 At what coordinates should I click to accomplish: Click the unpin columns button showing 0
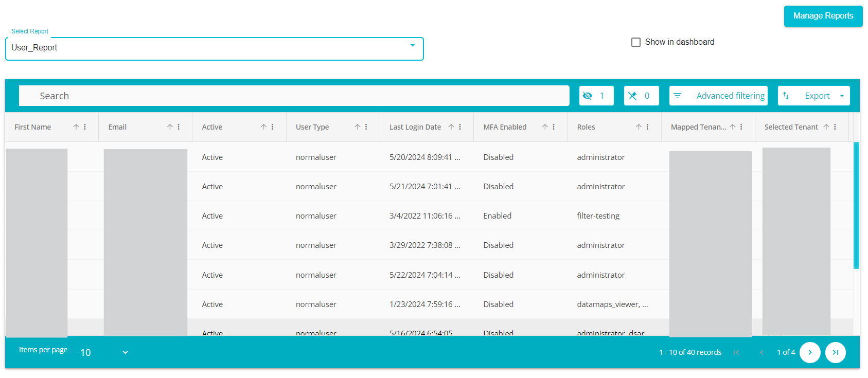click(x=642, y=96)
